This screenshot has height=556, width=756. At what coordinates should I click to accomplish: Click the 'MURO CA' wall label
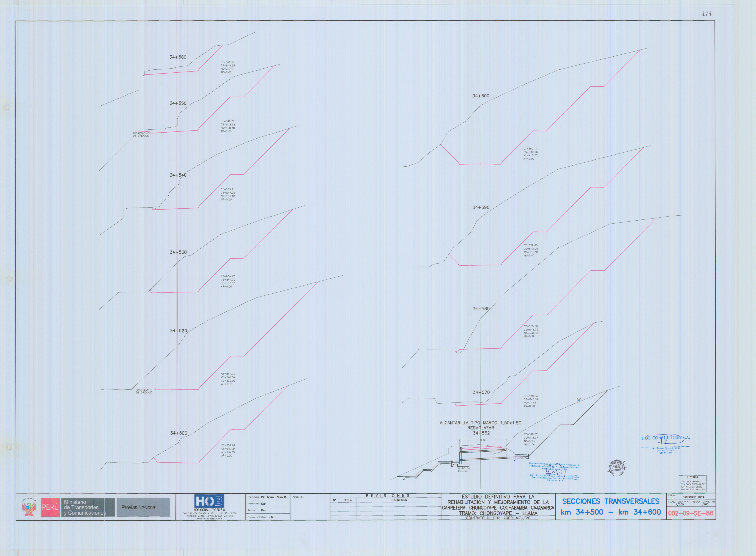pyautogui.click(x=464, y=469)
